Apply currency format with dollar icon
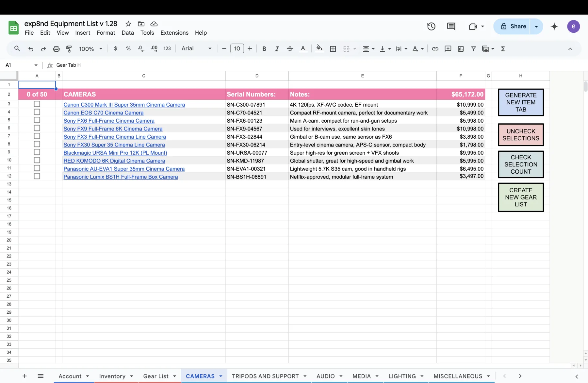Viewport: 588px width, 383px height. 115,48
